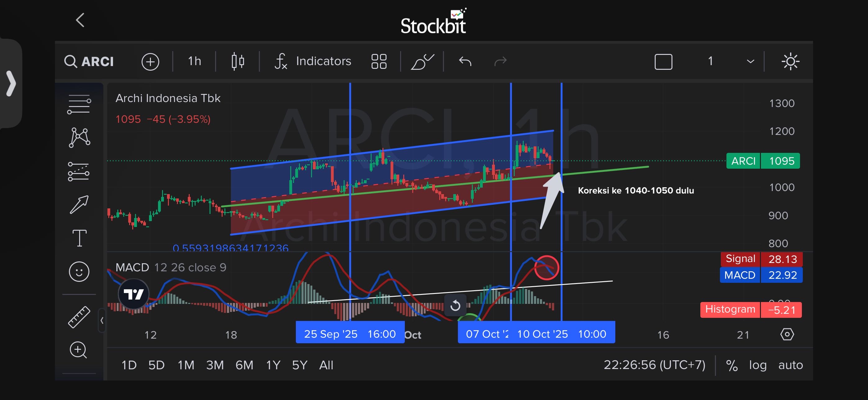Open the layout templates grid icon
868x400 pixels.
click(x=379, y=61)
